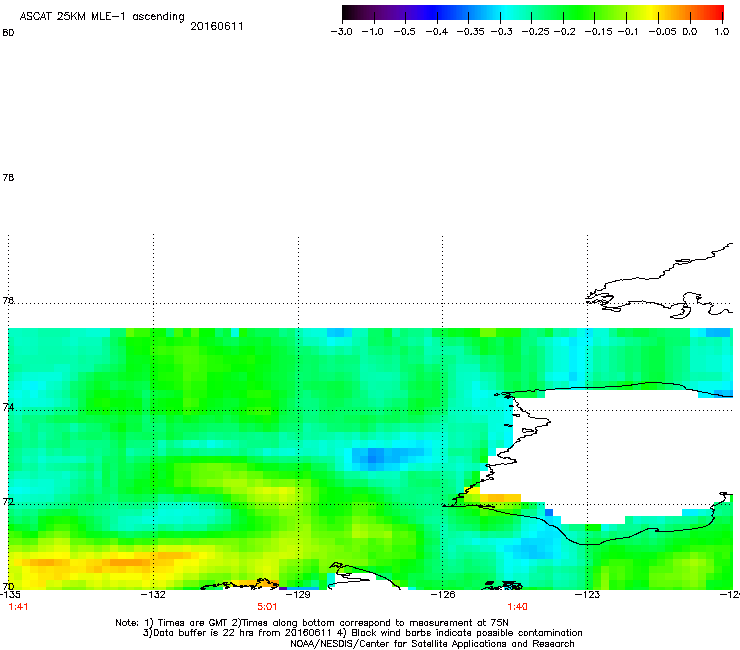The image size is (740, 650).
Task: Click the '-0.4' color scale label
Action: [437, 32]
